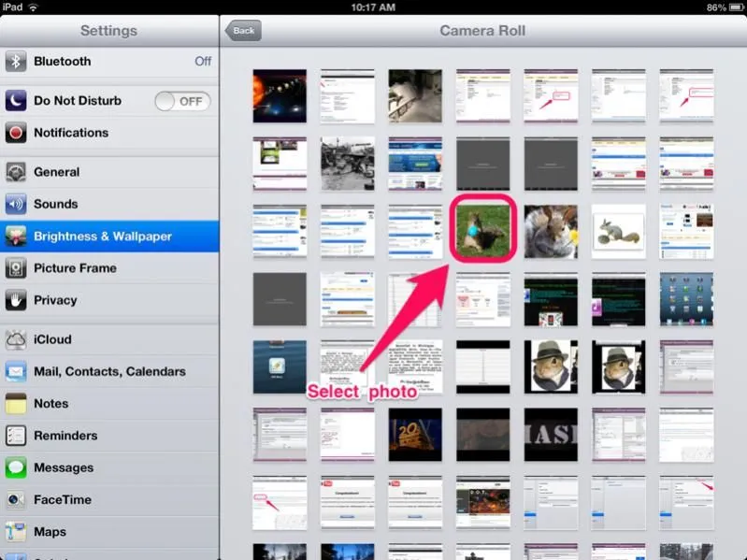Select the 20th Century Fox logo photo
This screenshot has height=560, width=747.
[415, 435]
